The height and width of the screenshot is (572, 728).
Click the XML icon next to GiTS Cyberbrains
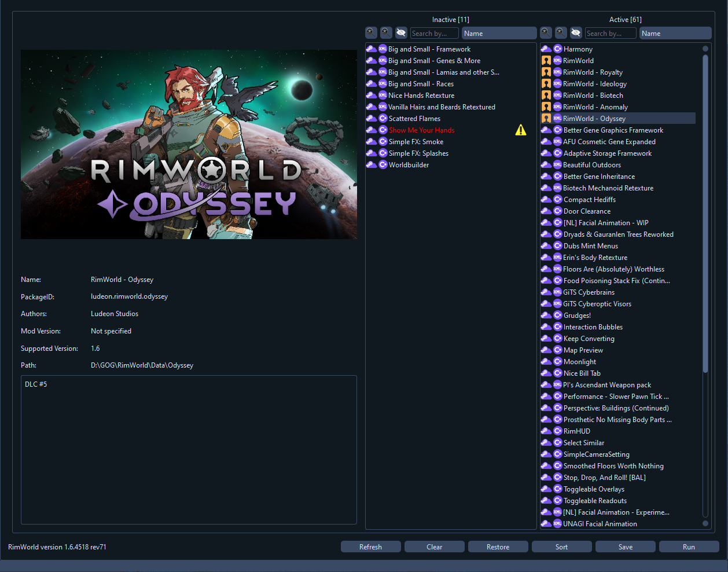coord(558,292)
